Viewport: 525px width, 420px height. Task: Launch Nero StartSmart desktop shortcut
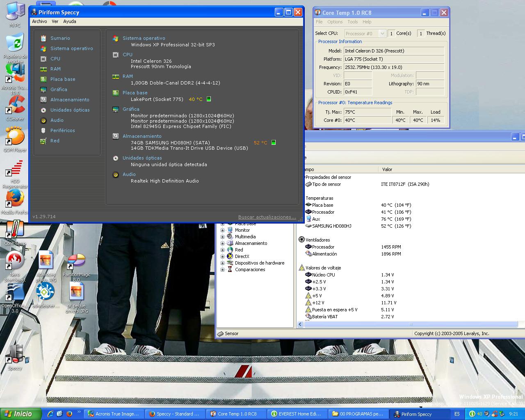point(15,267)
